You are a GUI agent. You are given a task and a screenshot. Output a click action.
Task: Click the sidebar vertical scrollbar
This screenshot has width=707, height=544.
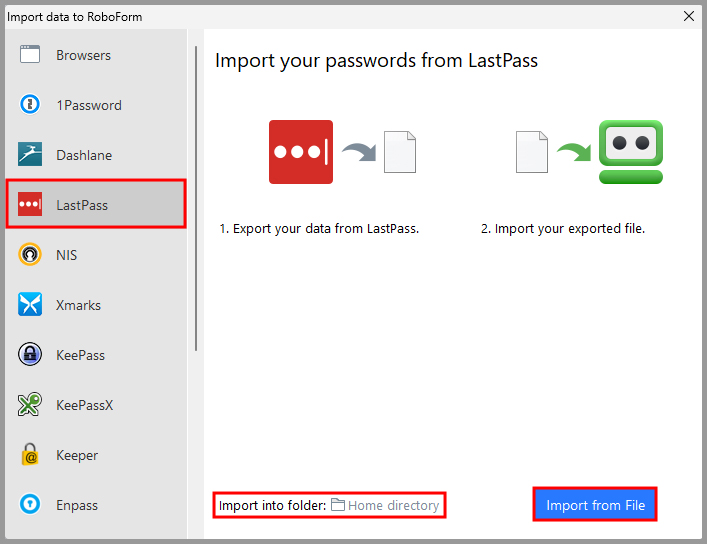[x=196, y=198]
